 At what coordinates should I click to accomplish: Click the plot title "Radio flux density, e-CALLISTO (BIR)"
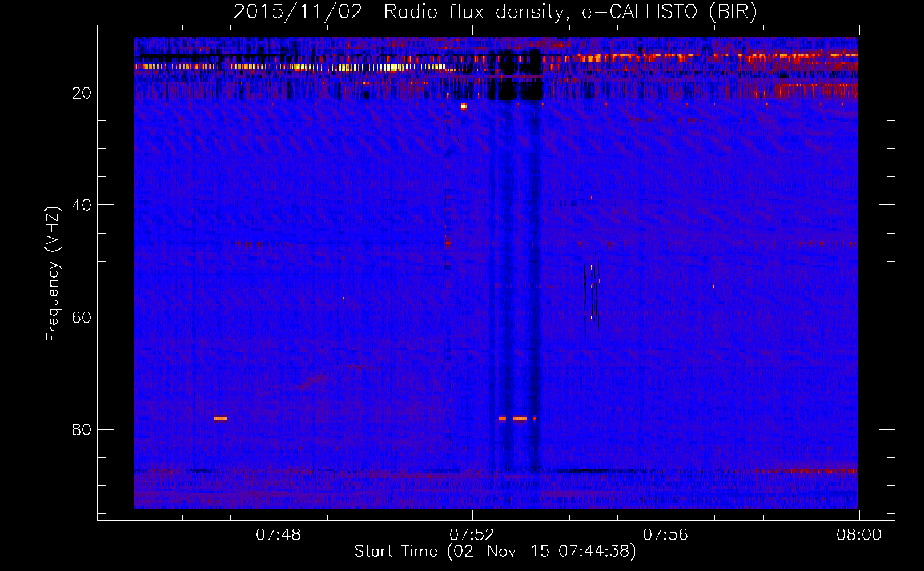(571, 11)
